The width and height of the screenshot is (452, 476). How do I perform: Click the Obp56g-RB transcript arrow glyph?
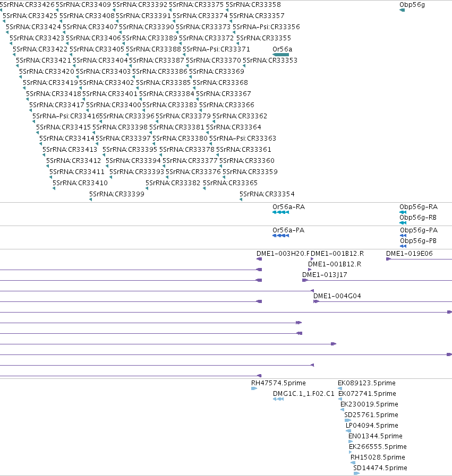pos(403,223)
